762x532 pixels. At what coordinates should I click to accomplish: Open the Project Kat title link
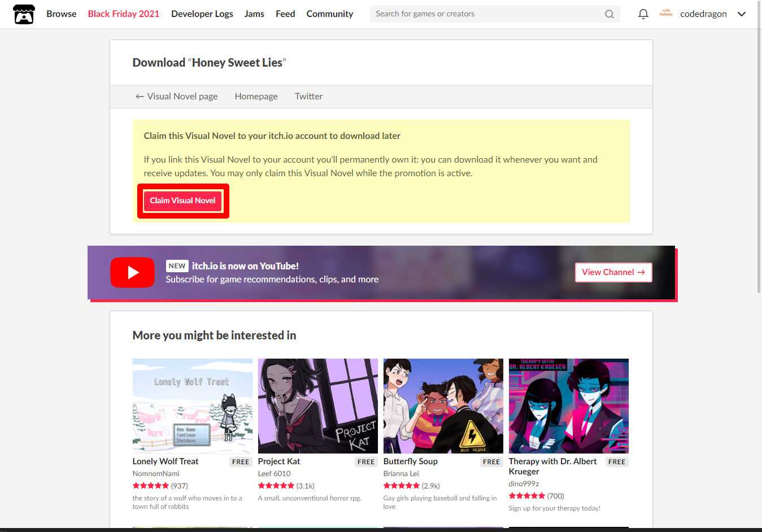click(279, 461)
